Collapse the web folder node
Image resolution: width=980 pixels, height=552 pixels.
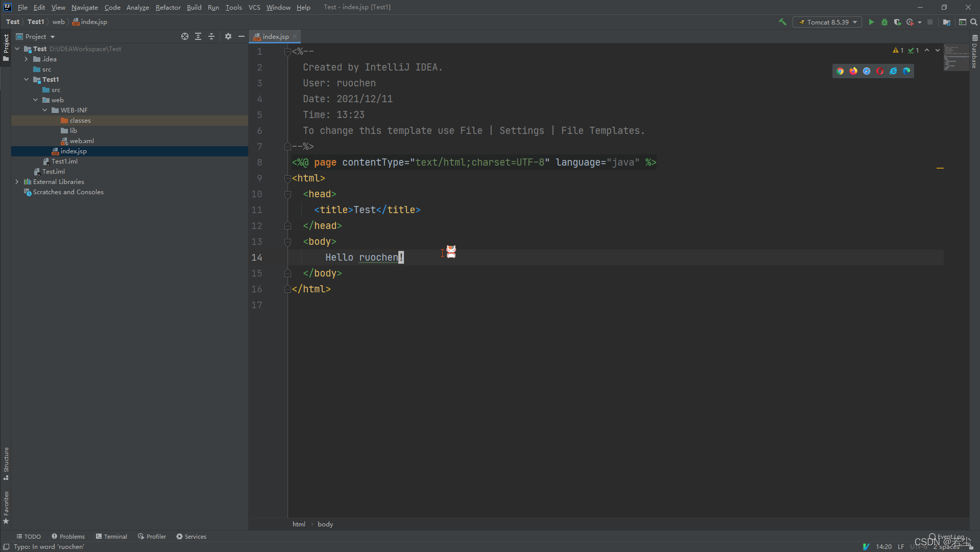(35, 100)
